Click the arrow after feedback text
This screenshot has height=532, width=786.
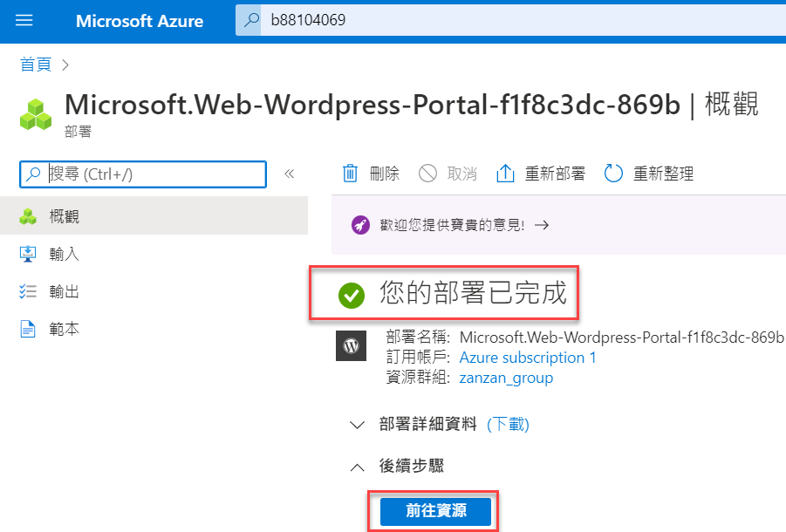pyautogui.click(x=542, y=225)
